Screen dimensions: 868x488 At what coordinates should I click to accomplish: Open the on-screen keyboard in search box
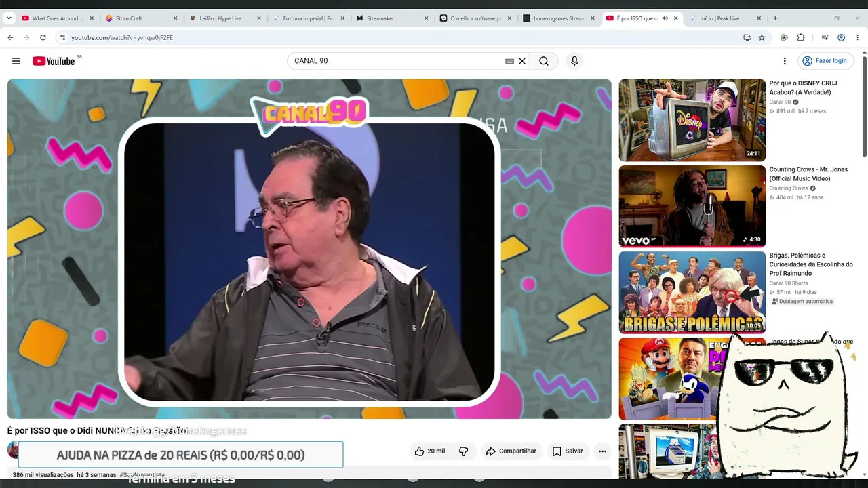(x=510, y=61)
